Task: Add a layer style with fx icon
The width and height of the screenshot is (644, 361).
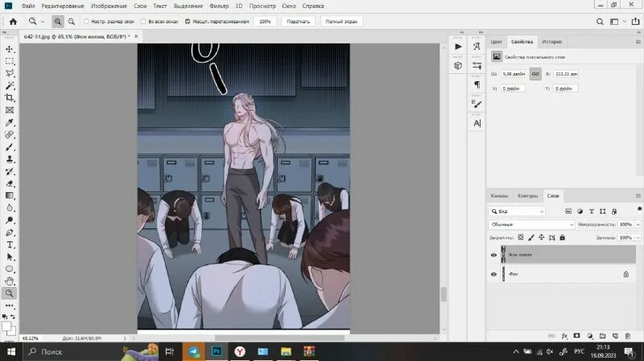Action: tap(564, 336)
